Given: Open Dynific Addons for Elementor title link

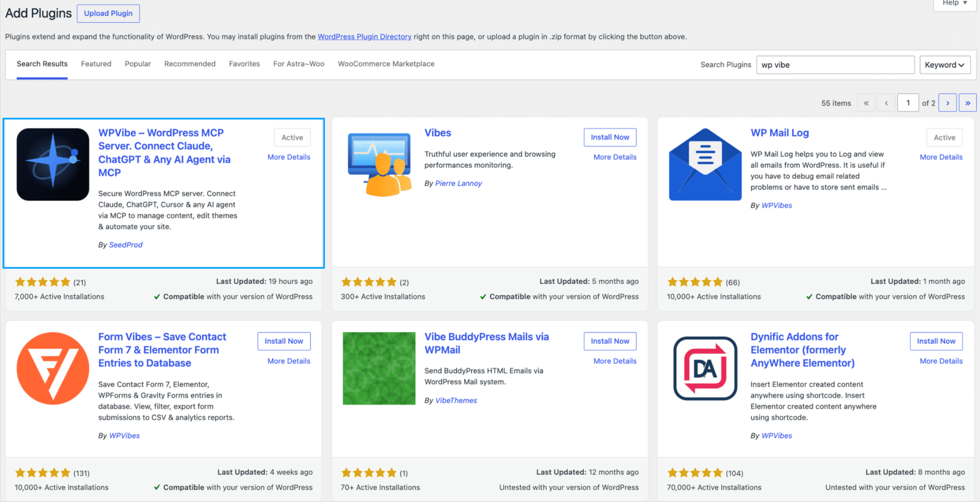Looking at the screenshot, I should (803, 350).
